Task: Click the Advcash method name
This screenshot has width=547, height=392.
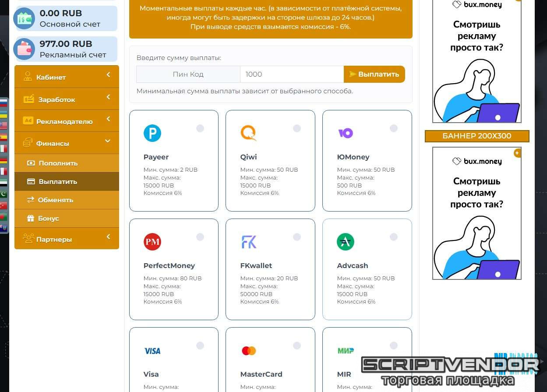Action: coord(353,265)
